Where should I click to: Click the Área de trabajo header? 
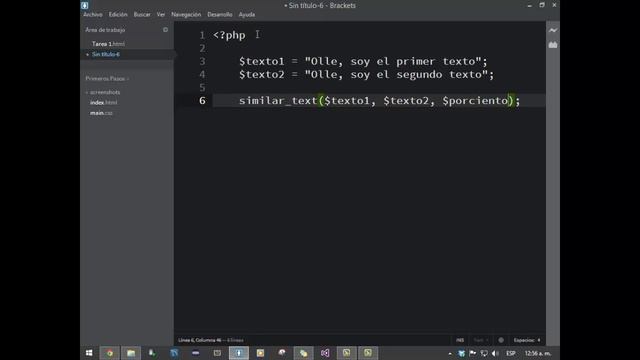(105, 30)
